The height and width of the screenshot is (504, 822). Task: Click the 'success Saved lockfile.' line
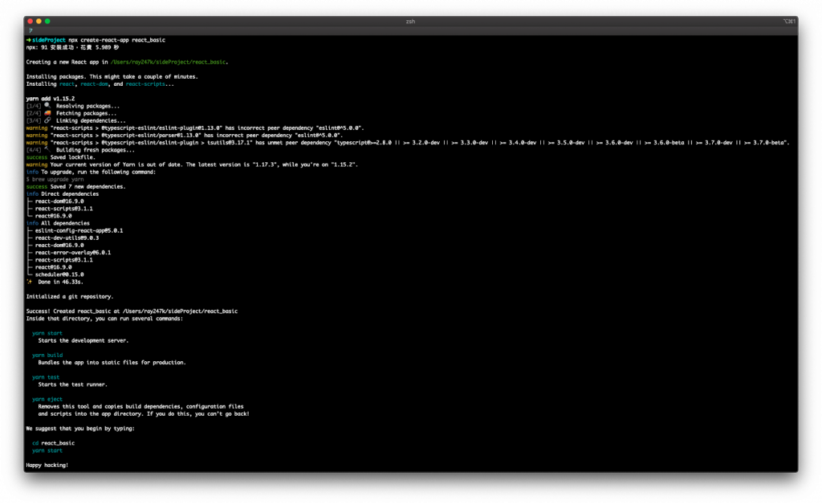(x=61, y=157)
